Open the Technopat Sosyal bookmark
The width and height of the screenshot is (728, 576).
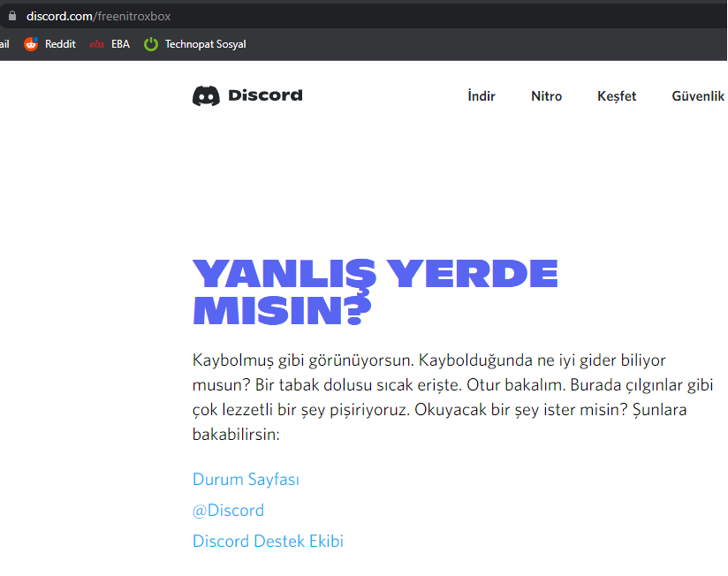pos(195,44)
